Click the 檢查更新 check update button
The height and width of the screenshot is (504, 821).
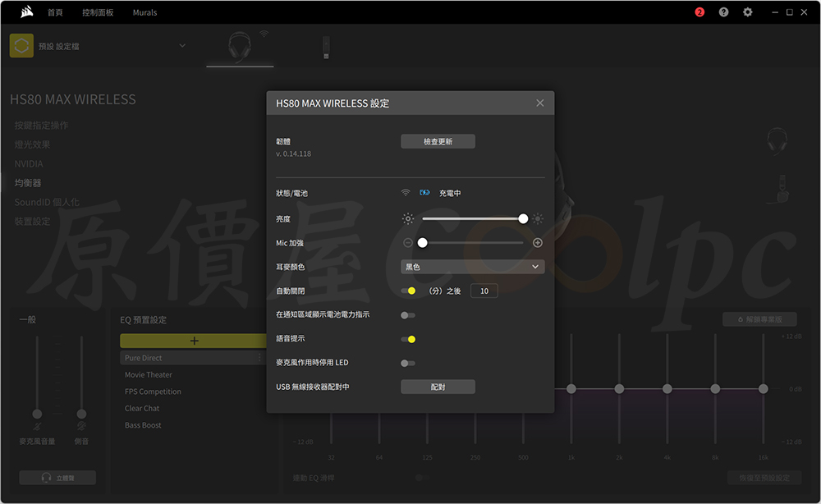438,142
